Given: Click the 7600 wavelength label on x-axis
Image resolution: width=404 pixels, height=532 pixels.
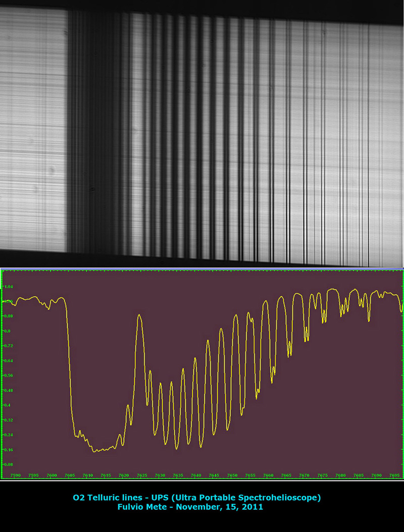Looking at the screenshot, I should click(52, 475).
